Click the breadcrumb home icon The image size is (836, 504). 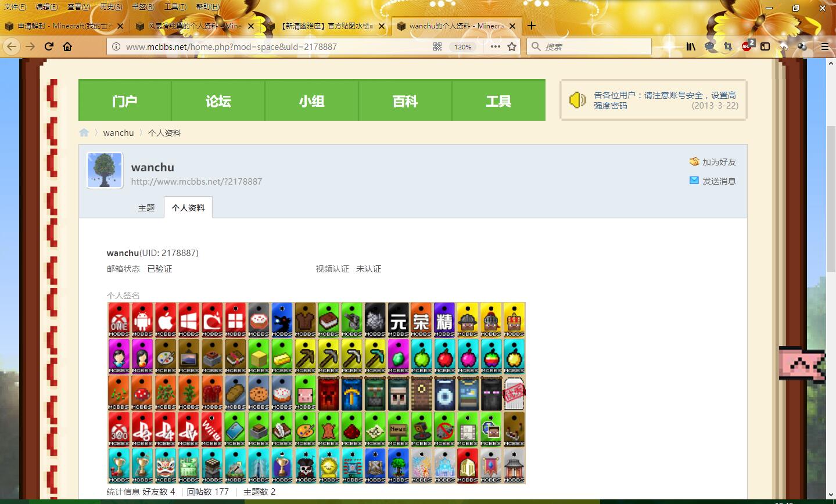tap(84, 132)
